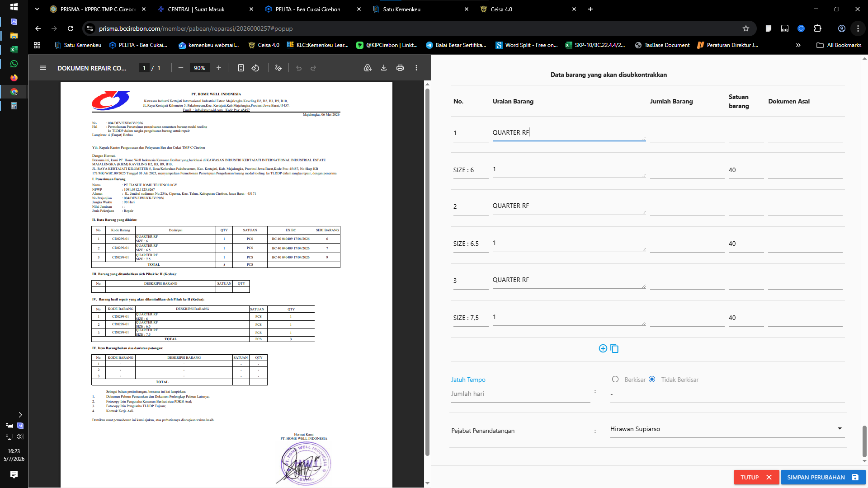Click the TUTUP button
868x488 pixels.
coord(756,477)
